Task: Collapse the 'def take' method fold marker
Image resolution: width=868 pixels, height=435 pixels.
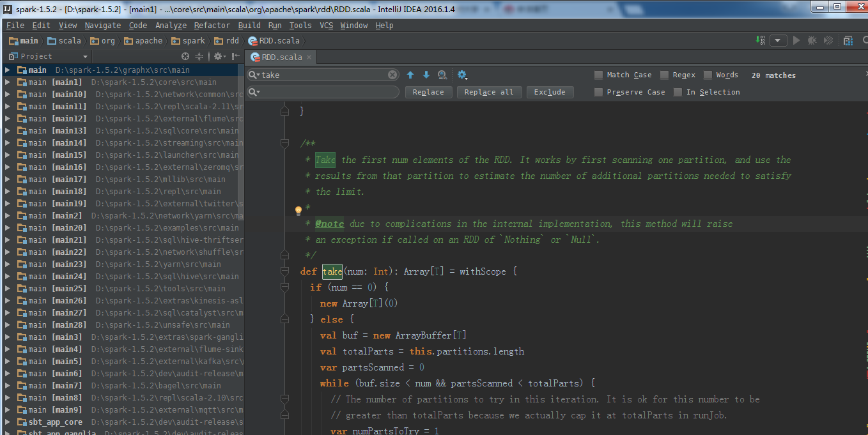Action: [x=285, y=271]
